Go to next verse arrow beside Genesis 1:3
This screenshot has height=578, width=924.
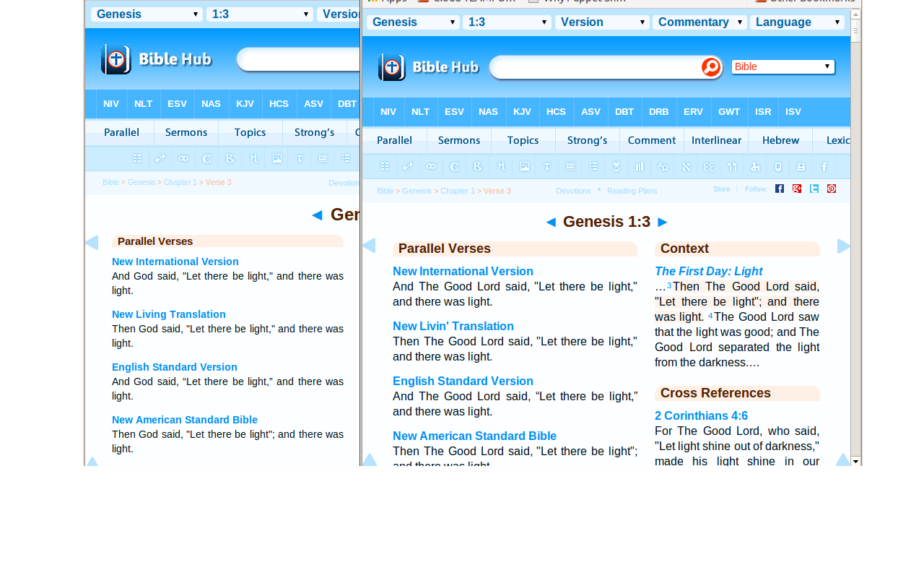pos(663,222)
